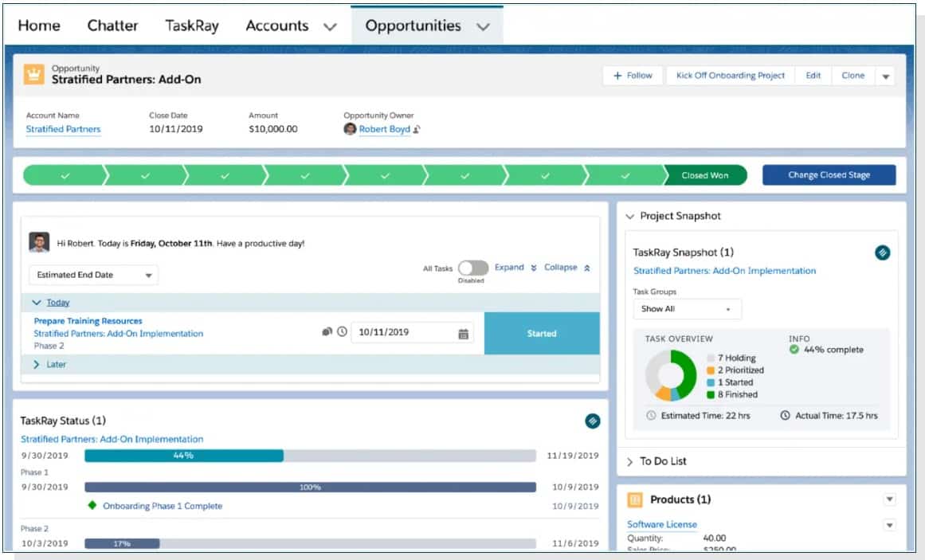The height and width of the screenshot is (560, 925).
Task: Collapse the Today section
Action: coord(37,302)
